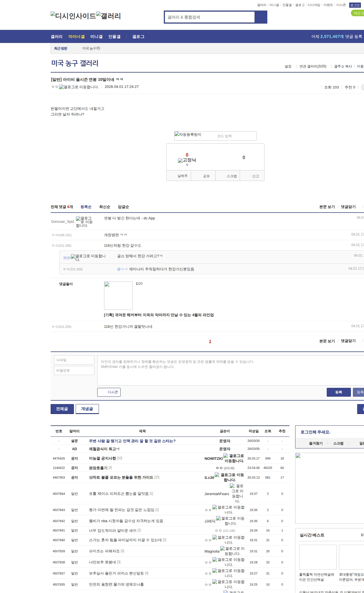Click the 디시인사이드 logo image
Viewport: 364px width, 593px height.
tap(73, 16)
